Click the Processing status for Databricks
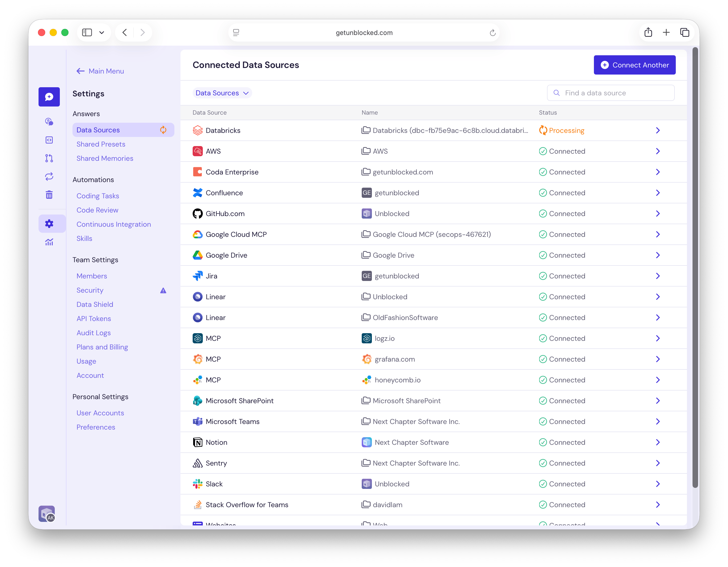728x567 pixels. click(x=562, y=130)
